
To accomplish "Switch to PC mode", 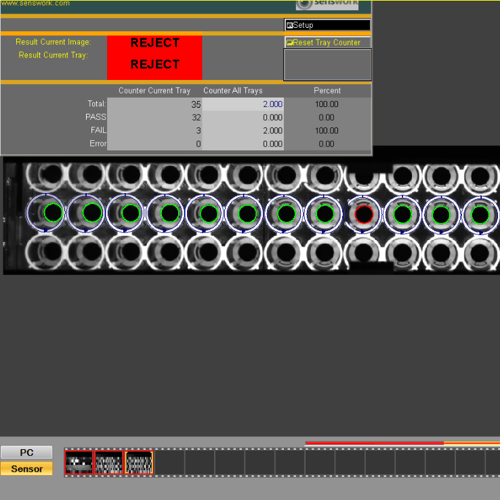I will point(27,452).
